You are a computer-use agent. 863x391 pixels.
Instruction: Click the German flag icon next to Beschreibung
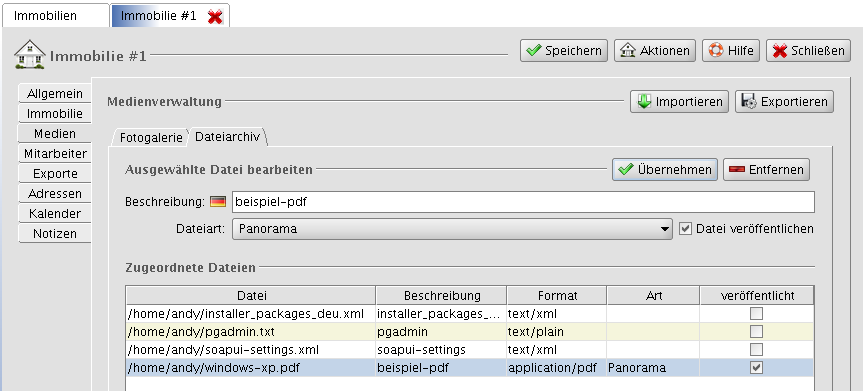[218, 202]
